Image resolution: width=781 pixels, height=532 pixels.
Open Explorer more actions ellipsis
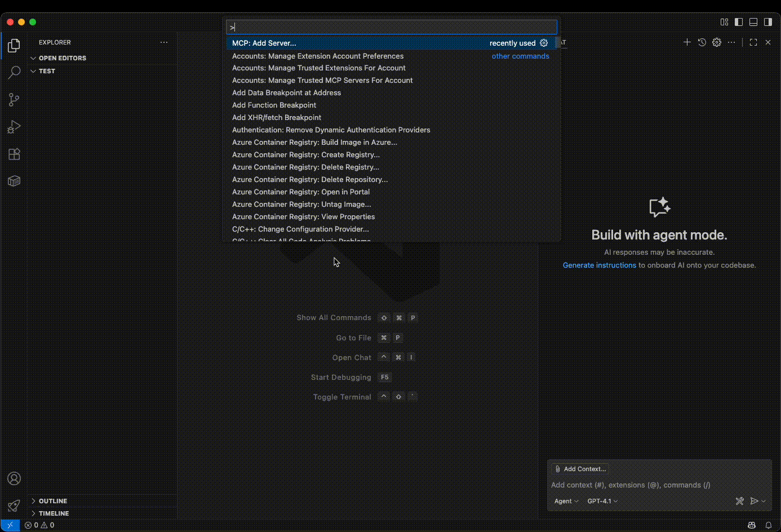click(164, 42)
